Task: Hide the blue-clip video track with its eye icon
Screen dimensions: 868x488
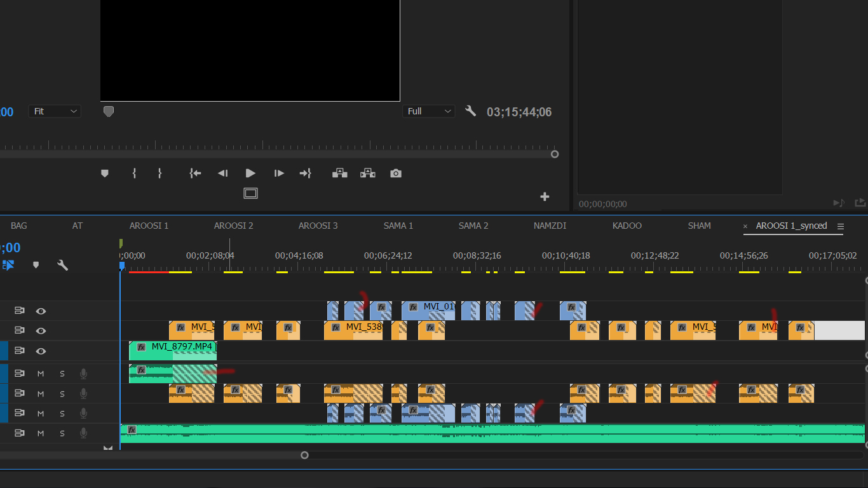Action: point(41,311)
